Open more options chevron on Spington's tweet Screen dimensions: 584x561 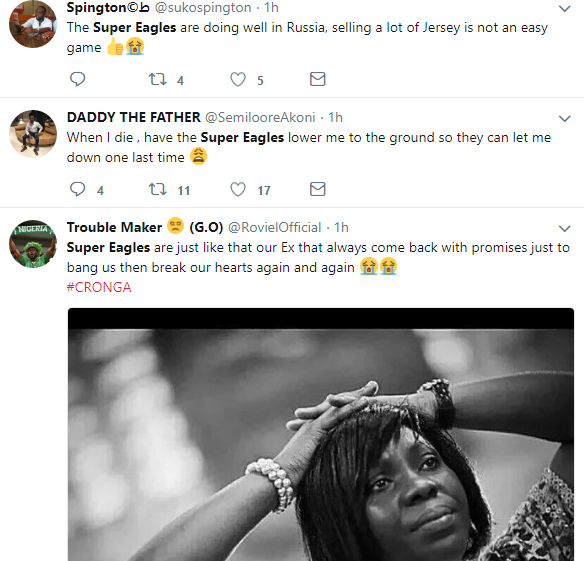pyautogui.click(x=565, y=9)
